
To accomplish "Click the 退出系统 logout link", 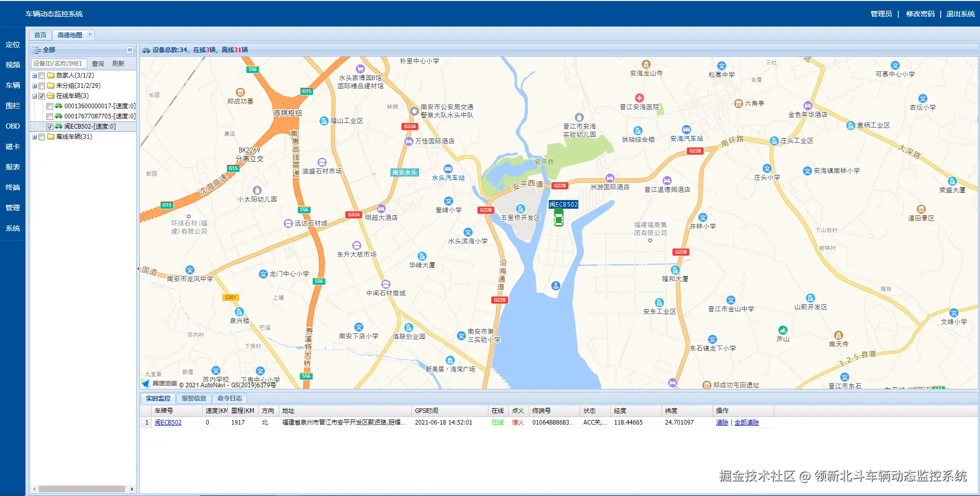I will [x=961, y=14].
